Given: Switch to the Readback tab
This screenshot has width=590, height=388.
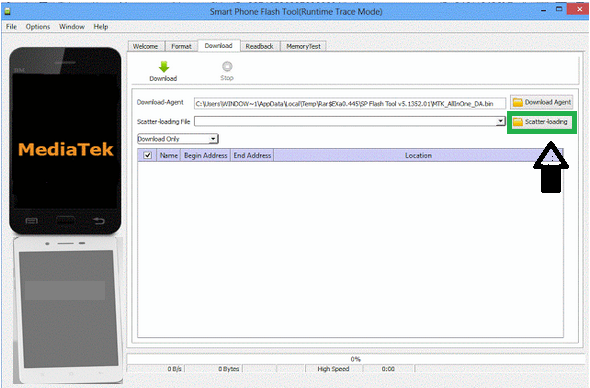Looking at the screenshot, I should pyautogui.click(x=259, y=46).
